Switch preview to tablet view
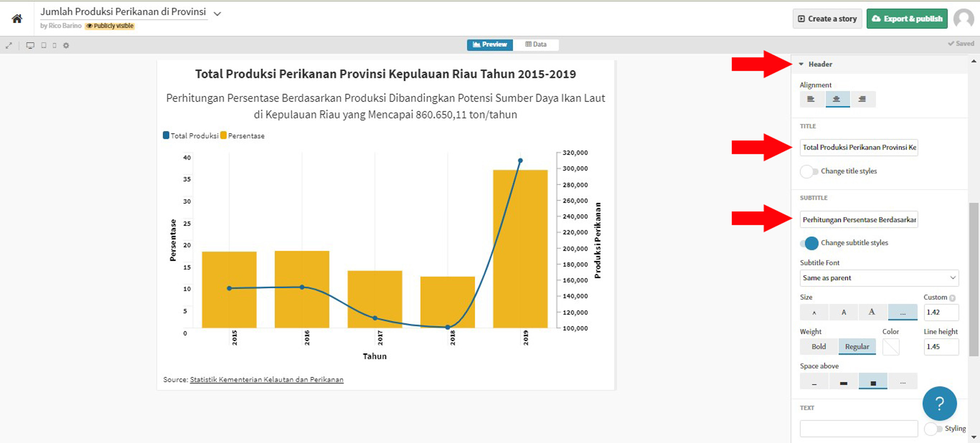The image size is (980, 443). [44, 45]
